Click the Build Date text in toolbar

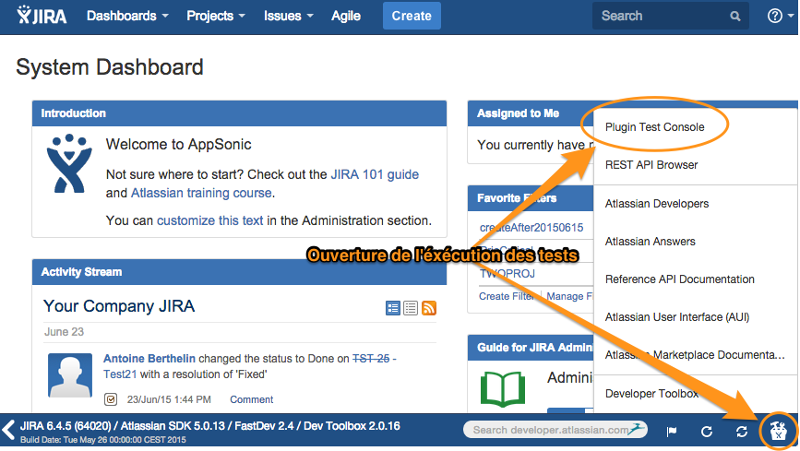103,440
